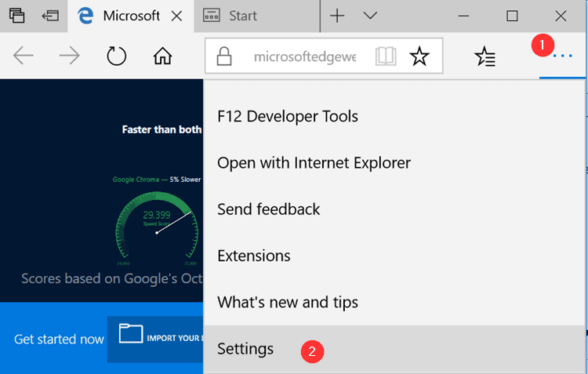This screenshot has height=374, width=588.
Task: Choose Open with Internet Explorer
Action: coord(314,163)
